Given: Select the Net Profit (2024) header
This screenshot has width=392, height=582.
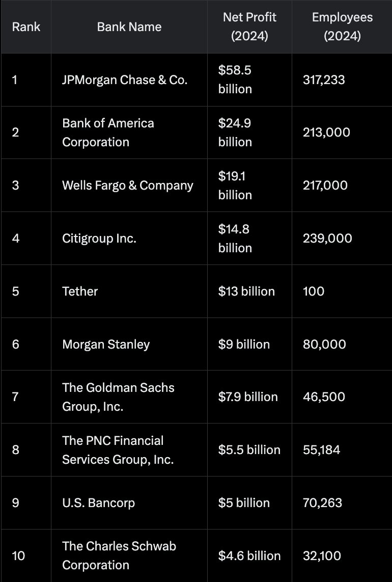Looking at the screenshot, I should (x=249, y=27).
